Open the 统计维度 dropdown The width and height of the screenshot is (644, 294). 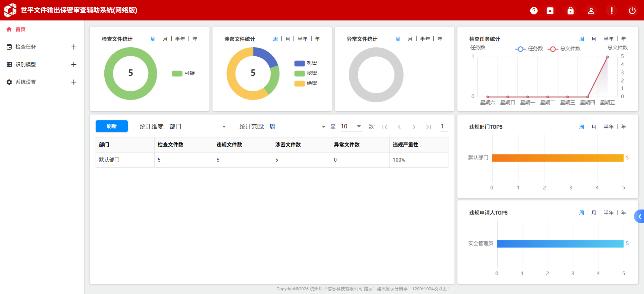(x=183, y=127)
